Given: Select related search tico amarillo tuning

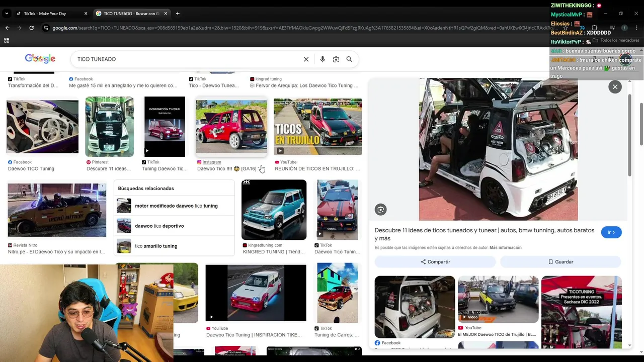Looking at the screenshot, I should click(174, 246).
